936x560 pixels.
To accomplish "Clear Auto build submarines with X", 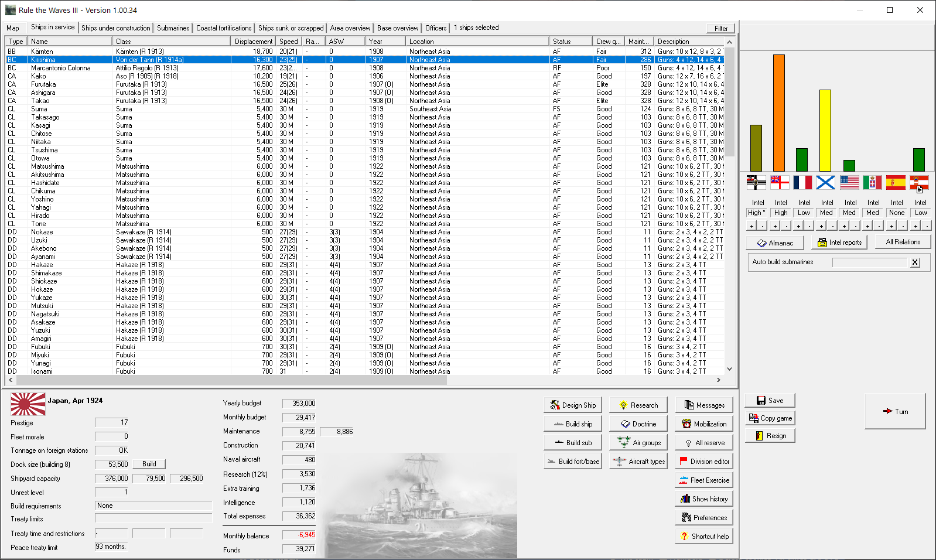I will click(915, 262).
